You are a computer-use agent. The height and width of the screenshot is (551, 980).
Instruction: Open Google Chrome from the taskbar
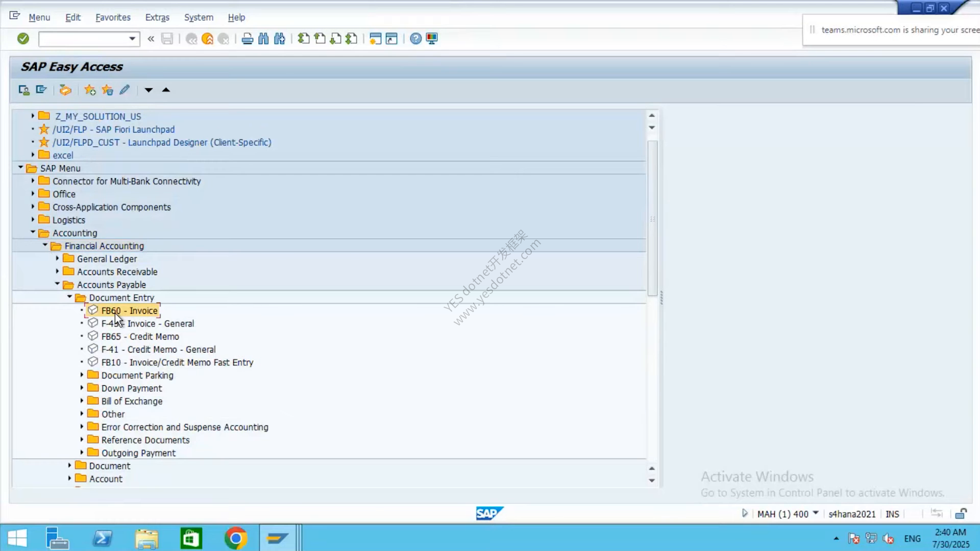(x=235, y=538)
